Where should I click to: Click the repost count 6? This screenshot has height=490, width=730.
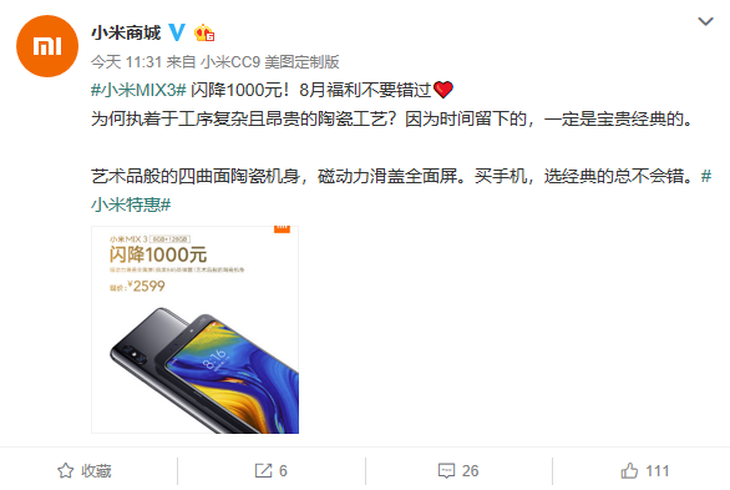tap(283, 471)
